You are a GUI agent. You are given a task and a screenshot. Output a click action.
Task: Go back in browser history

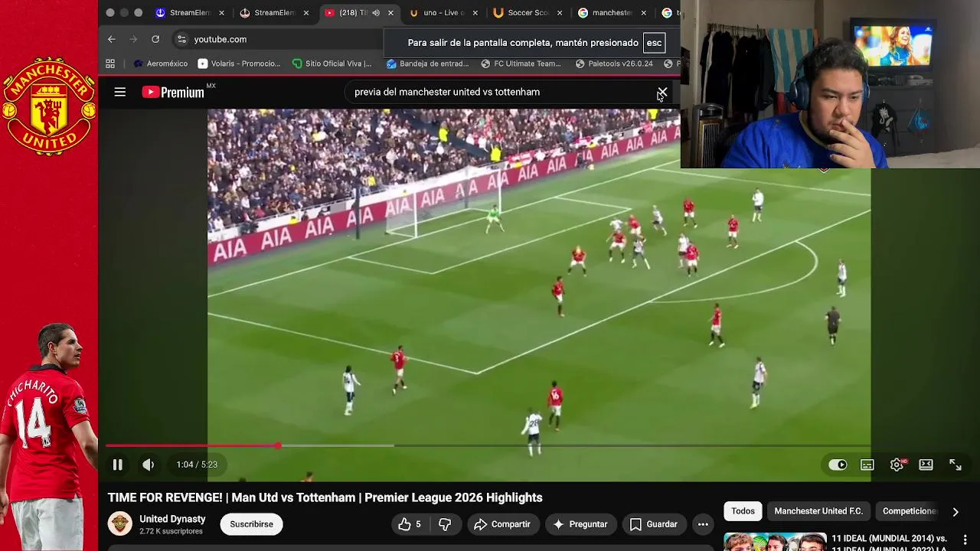[112, 39]
